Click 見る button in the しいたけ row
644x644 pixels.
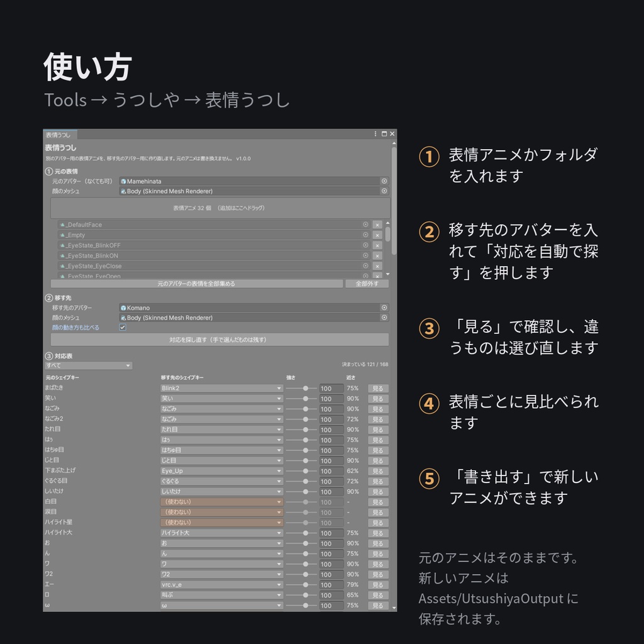(x=378, y=492)
